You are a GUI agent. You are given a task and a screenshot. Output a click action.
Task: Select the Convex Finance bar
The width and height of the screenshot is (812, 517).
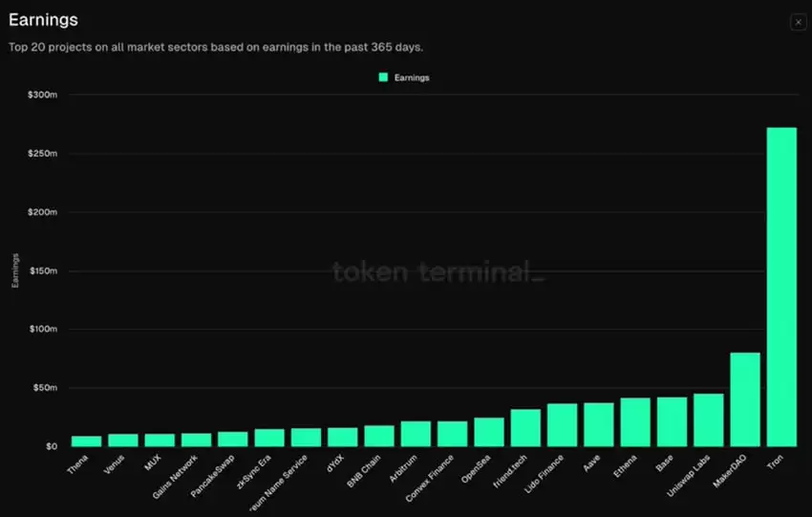click(x=452, y=434)
